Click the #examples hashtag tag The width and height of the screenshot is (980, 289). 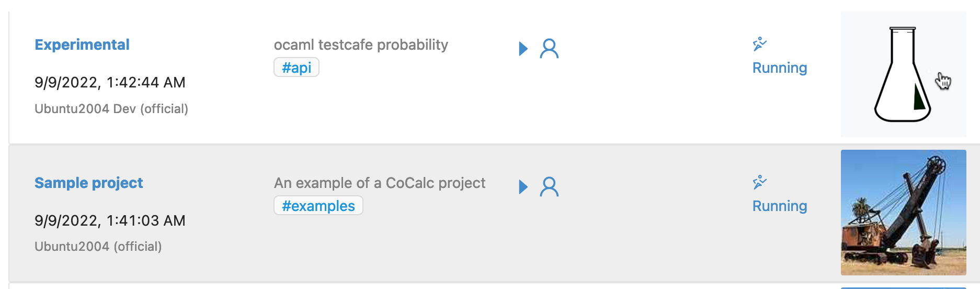tap(318, 206)
